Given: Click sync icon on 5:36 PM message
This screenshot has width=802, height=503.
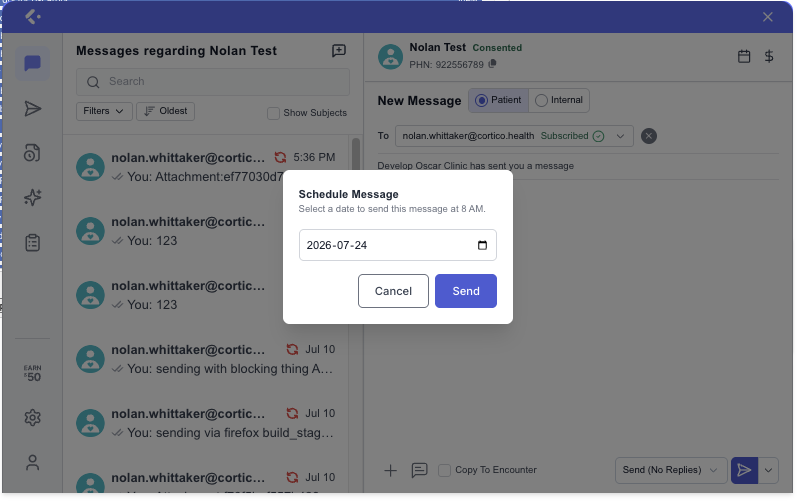Looking at the screenshot, I should [x=280, y=158].
